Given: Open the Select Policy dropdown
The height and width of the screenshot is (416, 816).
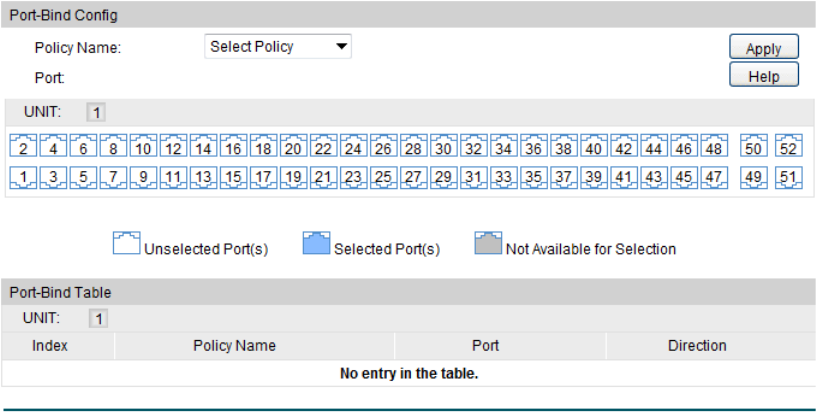Looking at the screenshot, I should click(x=278, y=46).
